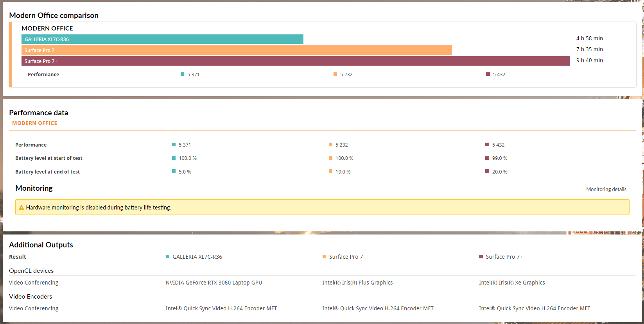The height and width of the screenshot is (324, 644).
Task: Click the OpenCL devices section label
Action: coord(31,271)
